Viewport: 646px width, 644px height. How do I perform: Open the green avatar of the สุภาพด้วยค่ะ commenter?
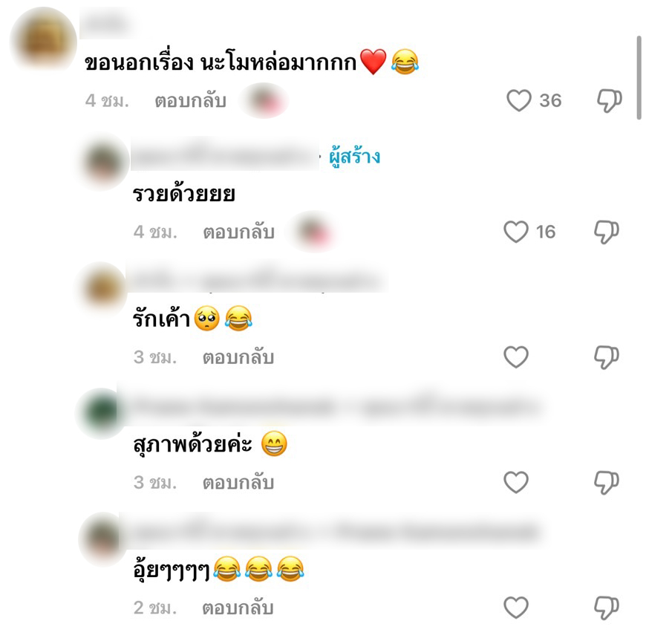pos(101,413)
